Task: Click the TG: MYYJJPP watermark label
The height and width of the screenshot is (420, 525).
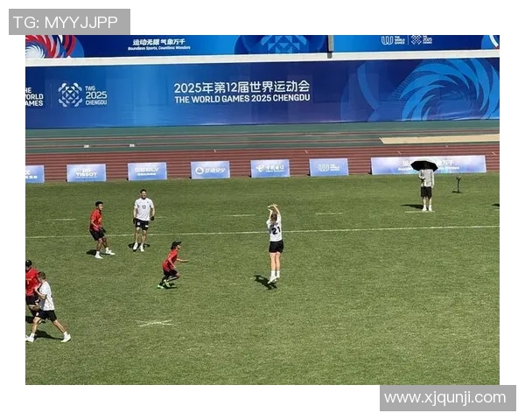Action: click(x=69, y=22)
